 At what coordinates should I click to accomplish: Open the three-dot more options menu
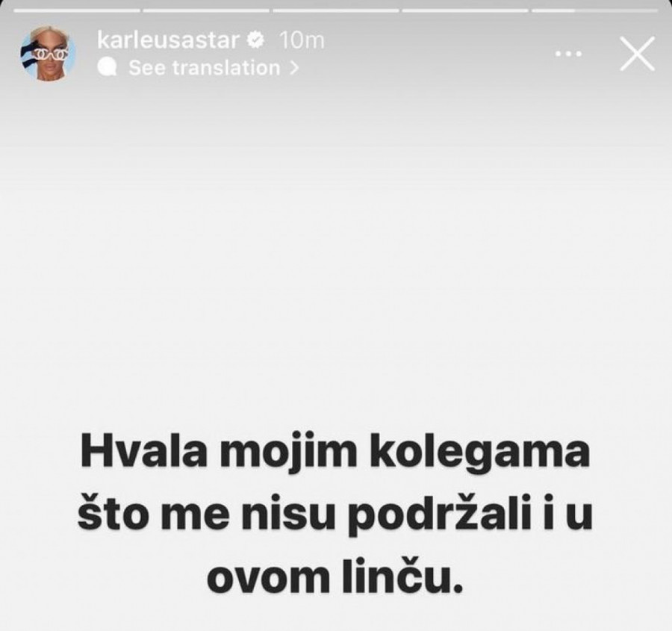(x=569, y=54)
